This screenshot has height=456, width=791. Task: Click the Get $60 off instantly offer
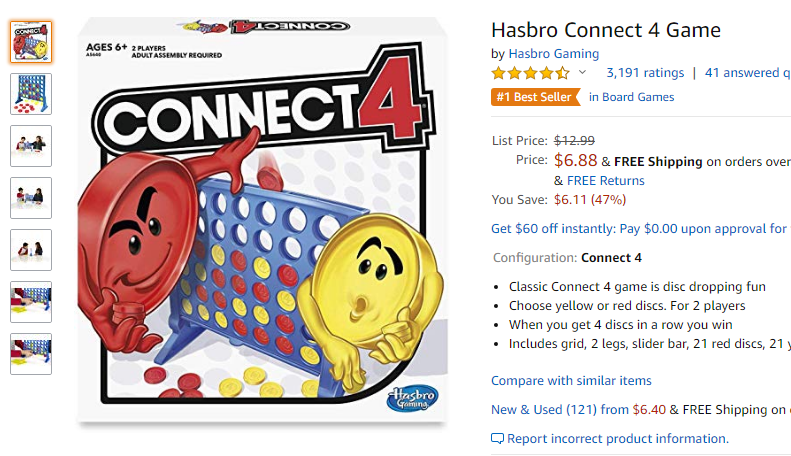(641, 229)
